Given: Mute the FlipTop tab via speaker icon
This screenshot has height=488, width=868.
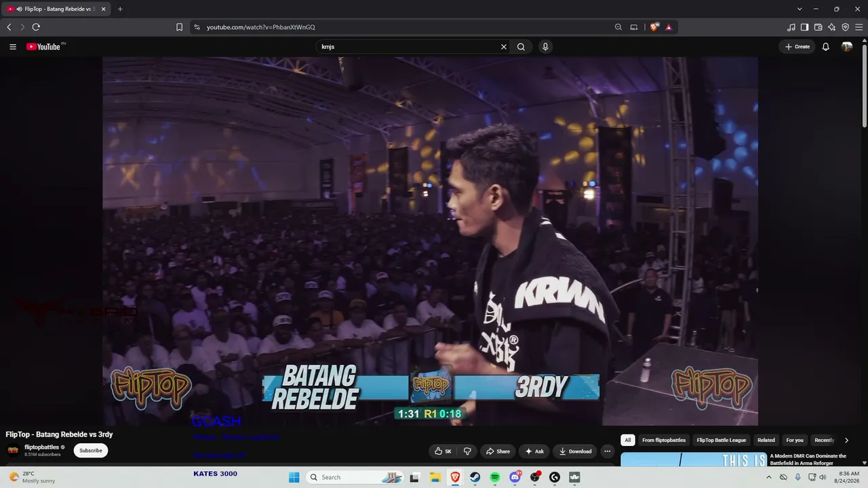Looking at the screenshot, I should pos(18,9).
